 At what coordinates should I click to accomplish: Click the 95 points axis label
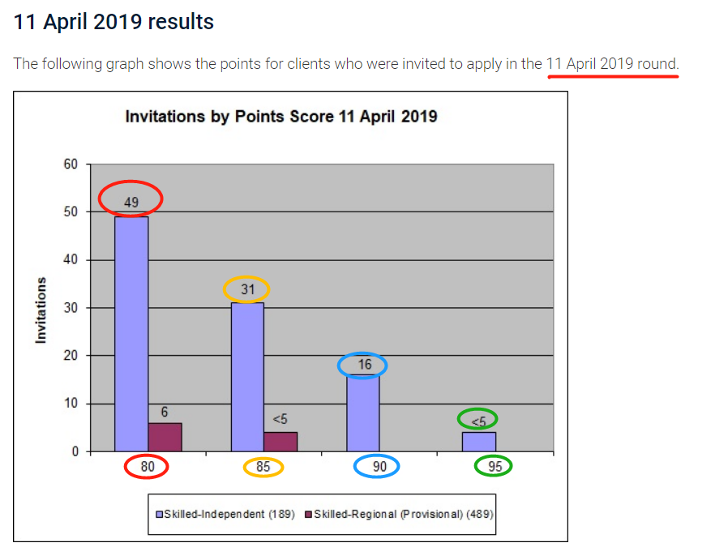pos(495,466)
